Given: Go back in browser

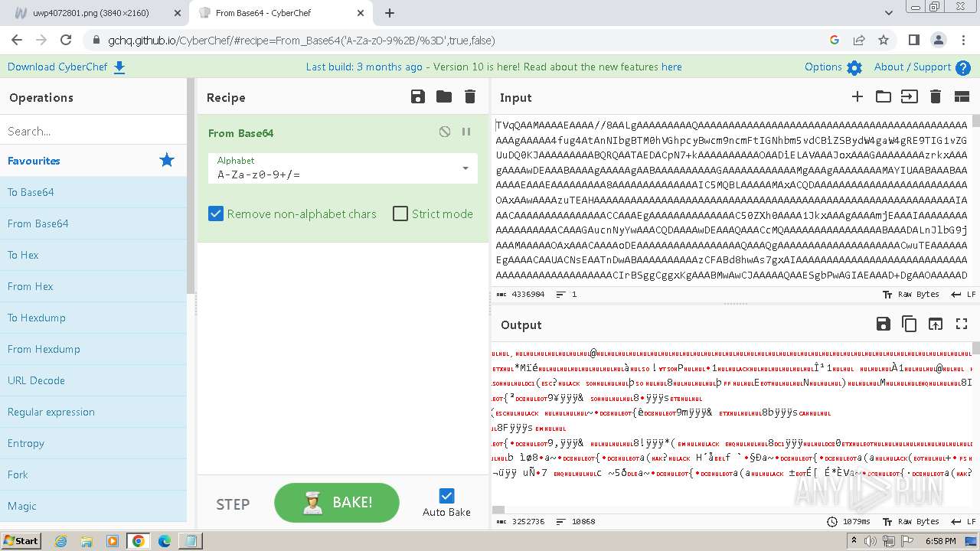Looking at the screenshot, I should [17, 41].
